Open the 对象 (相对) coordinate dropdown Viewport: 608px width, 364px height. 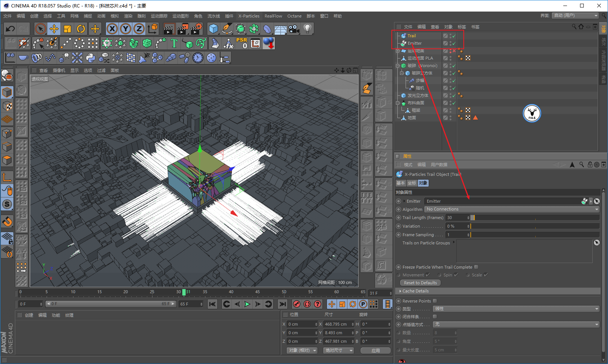[x=302, y=351]
